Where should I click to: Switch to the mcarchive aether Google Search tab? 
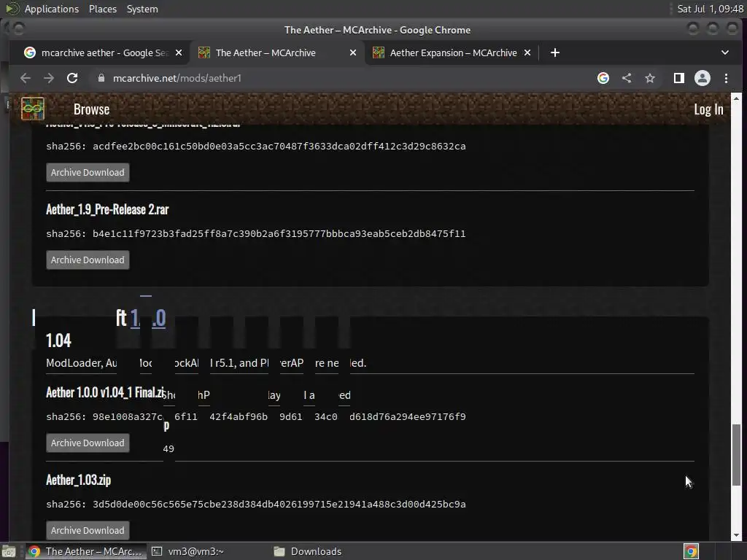click(102, 52)
